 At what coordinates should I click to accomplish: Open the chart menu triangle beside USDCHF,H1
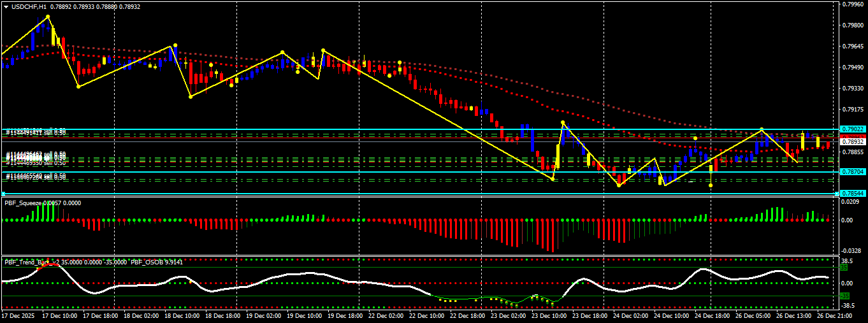(6, 6)
